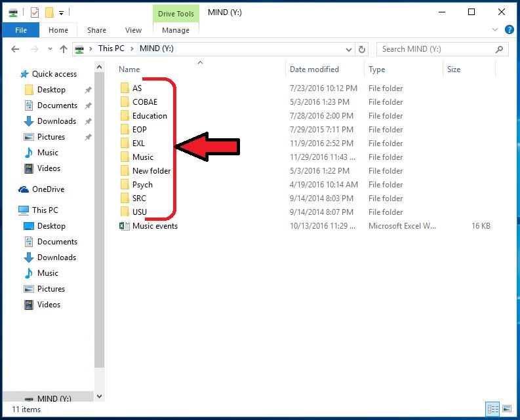
Task: Select This PC in the navigation pane
Action: point(38,210)
